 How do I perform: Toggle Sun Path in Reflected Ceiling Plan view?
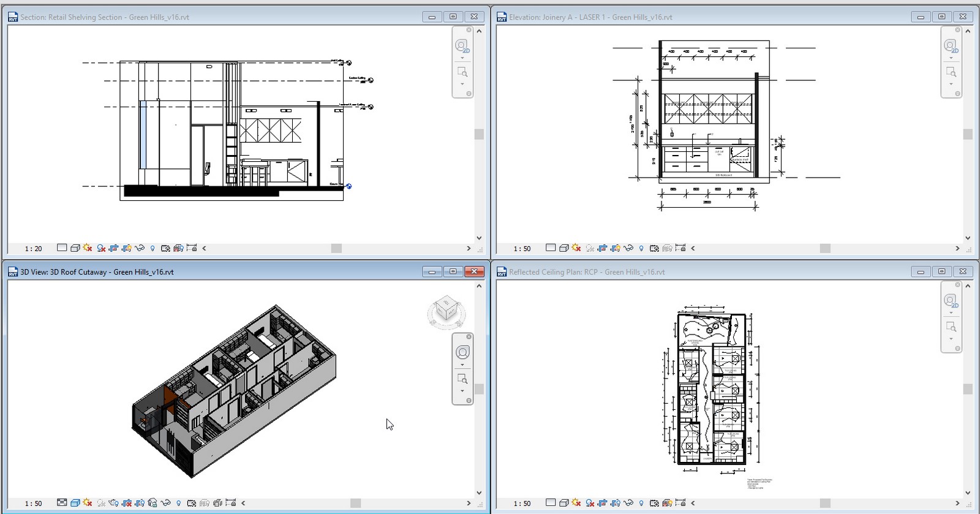click(576, 503)
